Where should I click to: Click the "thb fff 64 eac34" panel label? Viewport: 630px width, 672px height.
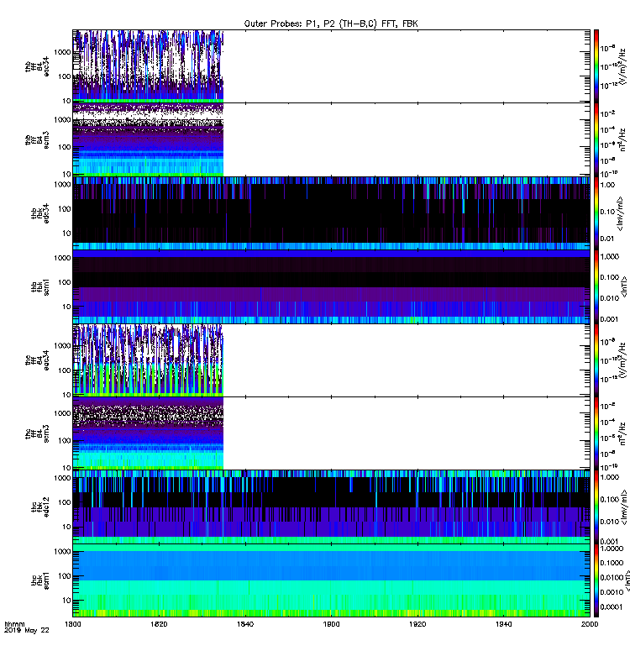(37, 66)
